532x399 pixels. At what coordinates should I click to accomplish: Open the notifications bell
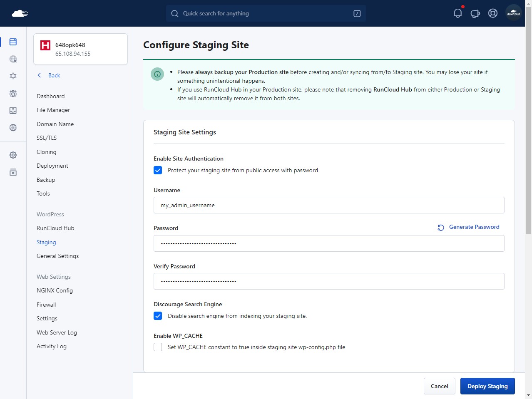click(x=458, y=13)
